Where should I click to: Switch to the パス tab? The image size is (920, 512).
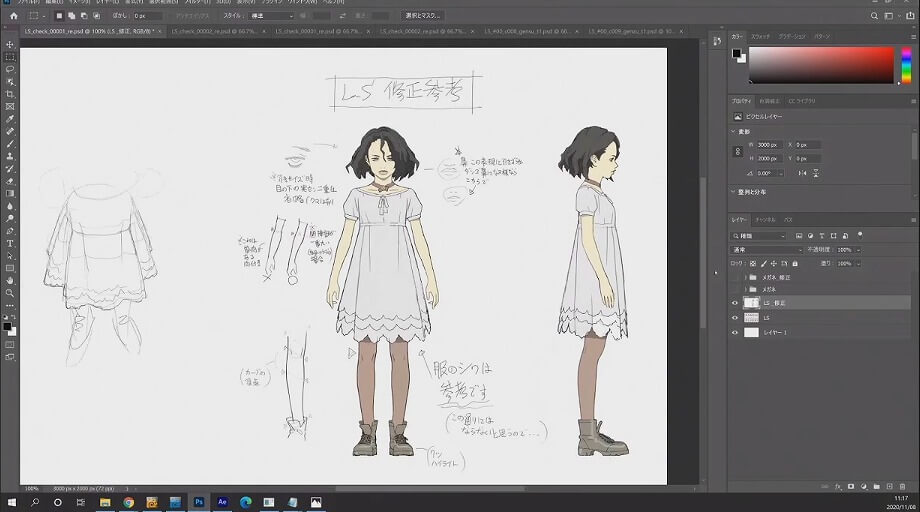click(788, 220)
